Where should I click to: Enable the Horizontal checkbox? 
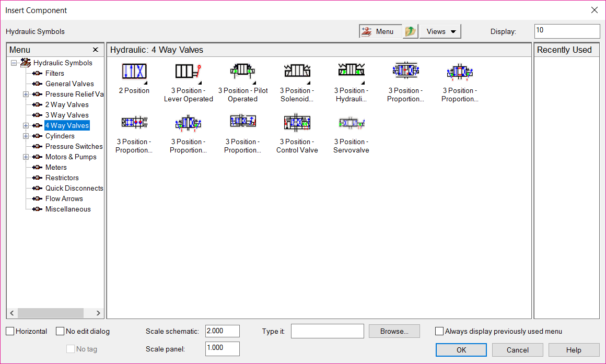point(10,331)
